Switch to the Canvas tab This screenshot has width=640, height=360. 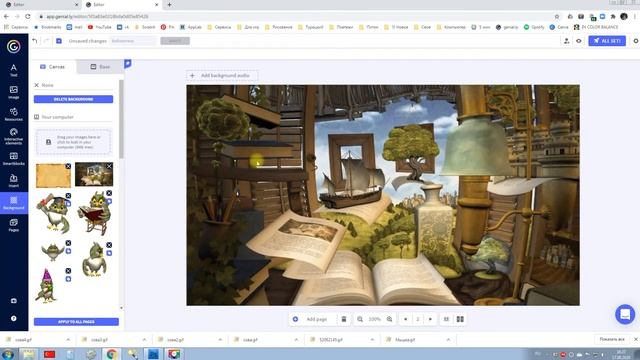click(x=53, y=67)
